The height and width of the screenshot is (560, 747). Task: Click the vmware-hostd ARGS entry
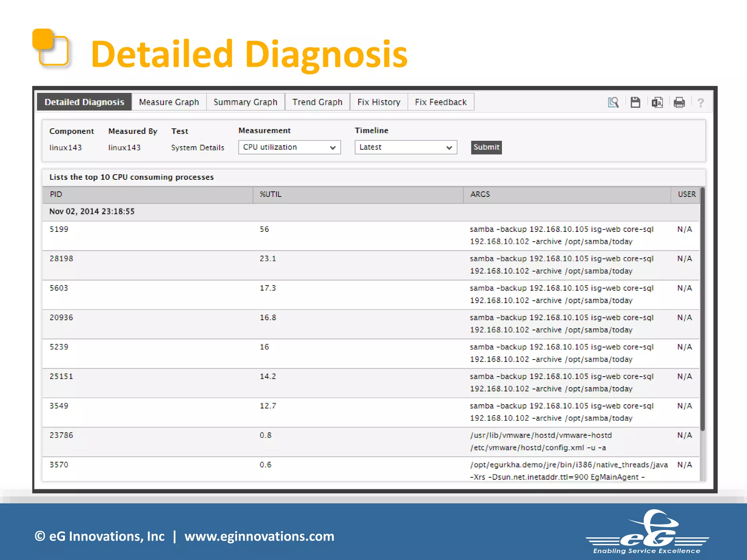click(541, 442)
